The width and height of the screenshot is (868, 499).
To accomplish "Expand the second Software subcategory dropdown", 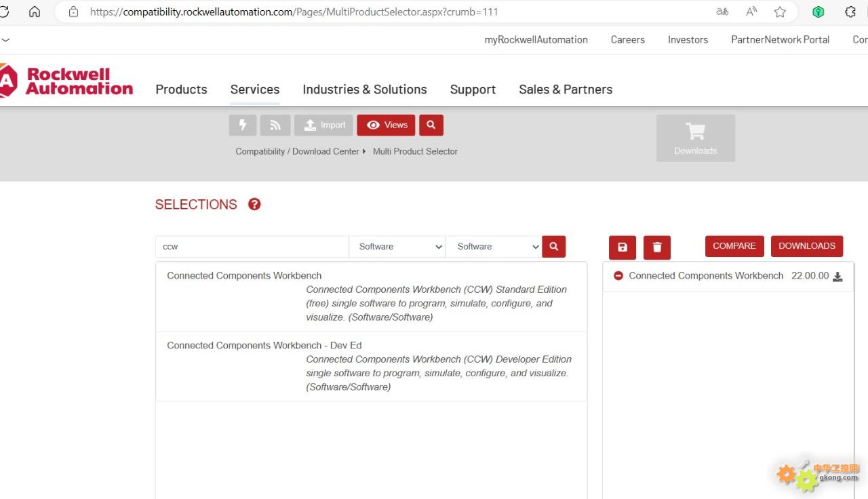I will 494,247.
